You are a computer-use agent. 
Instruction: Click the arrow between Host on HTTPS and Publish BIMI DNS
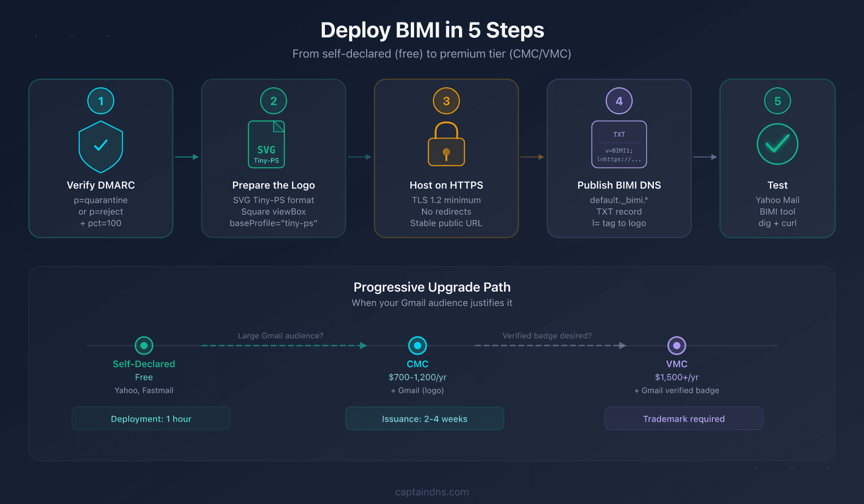(532, 157)
